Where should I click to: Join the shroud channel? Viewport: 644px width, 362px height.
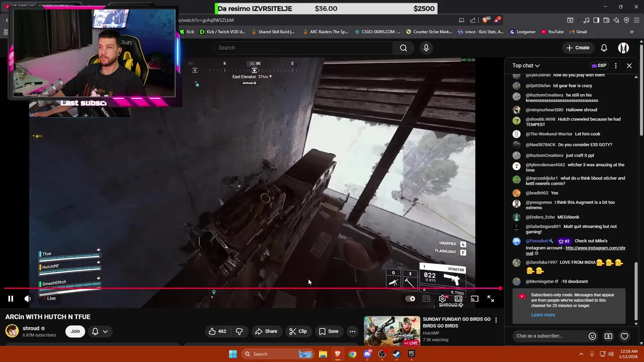tap(75, 331)
